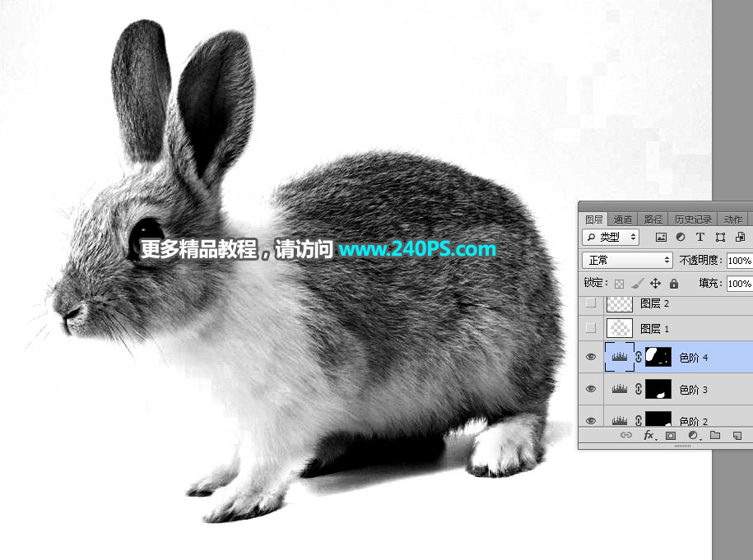The height and width of the screenshot is (560, 753).
Task: Filter layers by adjustment layer icon
Action: pos(681,237)
